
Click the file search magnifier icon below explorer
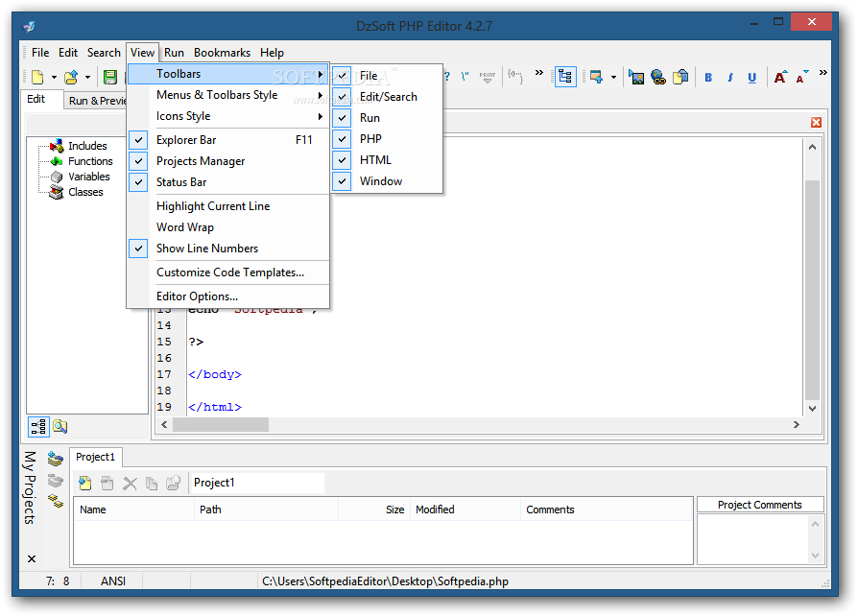pos(60,426)
